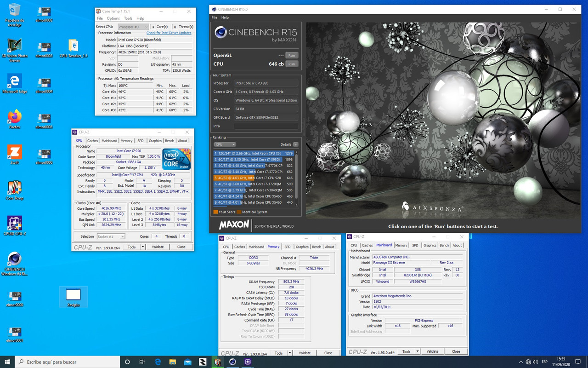Image resolution: width=588 pixels, height=368 pixels.
Task: Open the notification center icon
Action: (577, 362)
